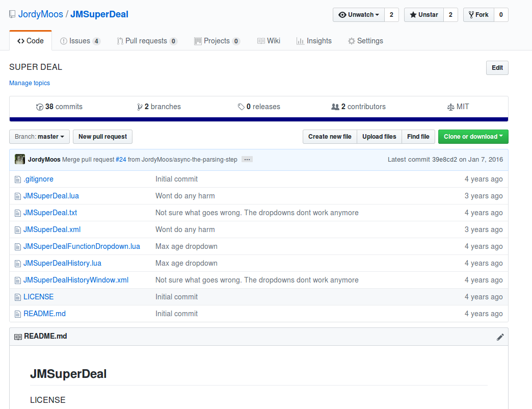View the stargazers count next to Unstar

pyautogui.click(x=450, y=15)
